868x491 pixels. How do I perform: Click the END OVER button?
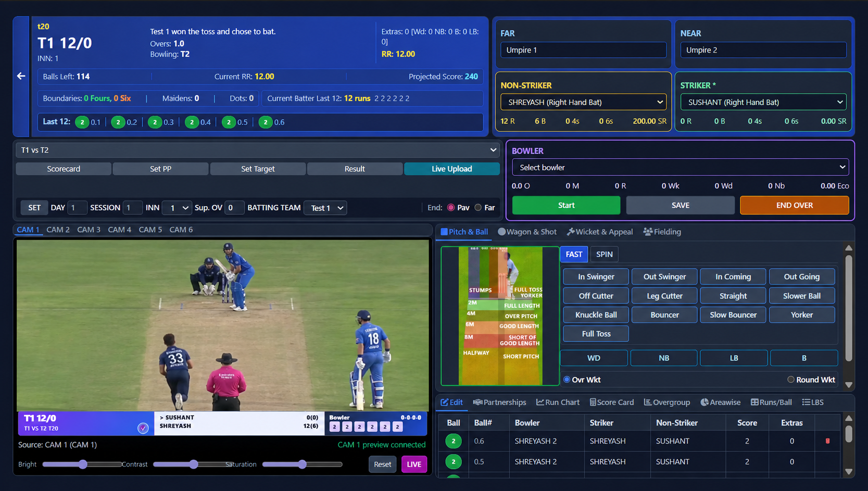coord(794,205)
